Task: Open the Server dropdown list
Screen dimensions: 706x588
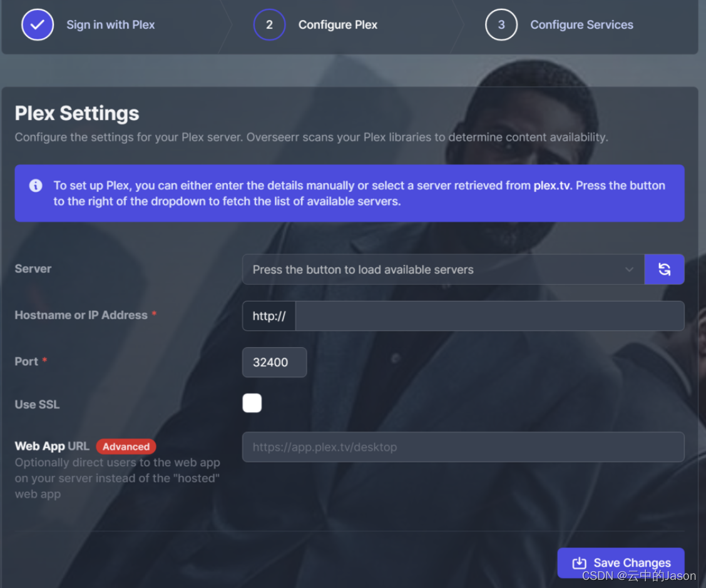Action: (x=438, y=270)
